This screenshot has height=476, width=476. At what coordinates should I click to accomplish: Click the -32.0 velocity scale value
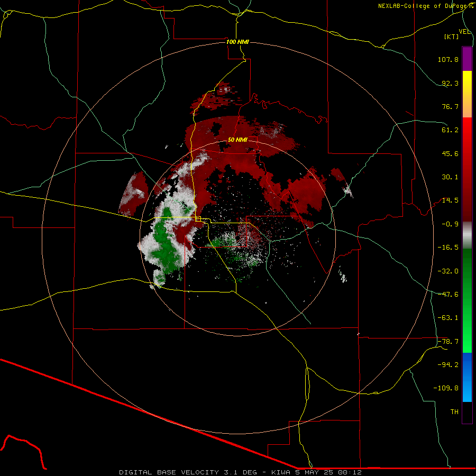point(448,271)
